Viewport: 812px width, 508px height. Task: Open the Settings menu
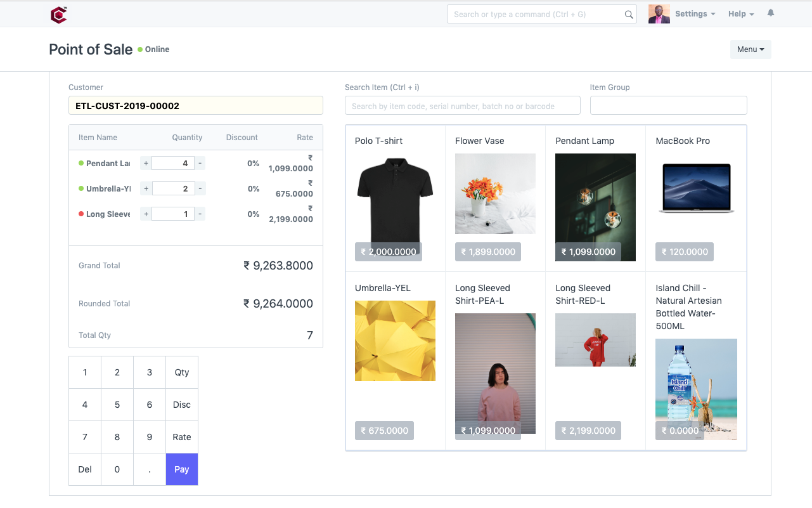click(x=694, y=13)
